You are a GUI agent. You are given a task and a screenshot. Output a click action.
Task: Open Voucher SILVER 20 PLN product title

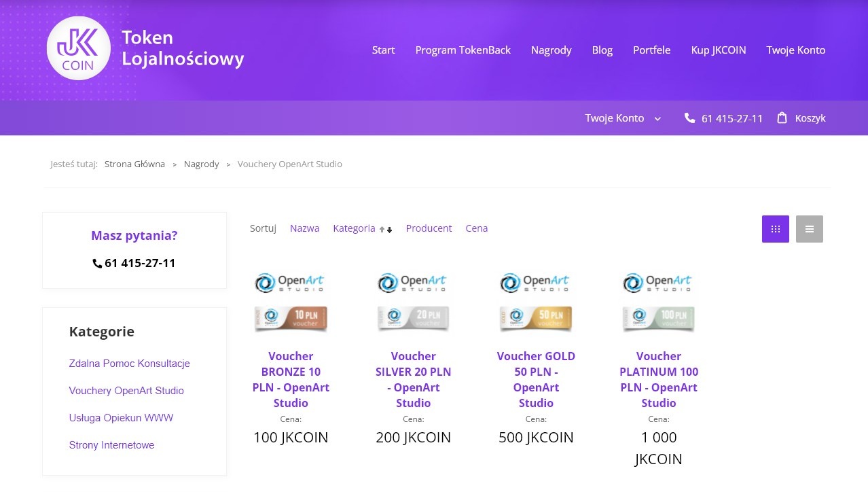pos(414,379)
